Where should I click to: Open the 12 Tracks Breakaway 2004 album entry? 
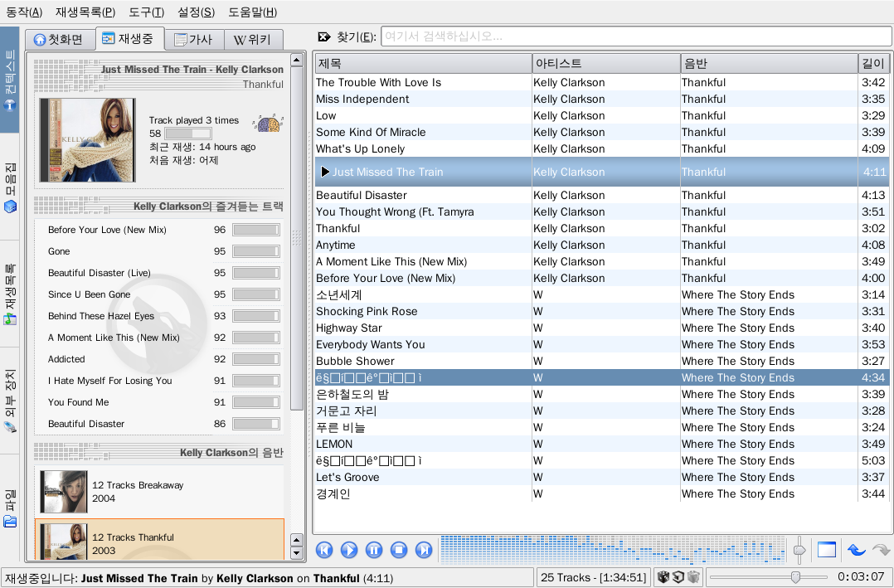pos(159,492)
